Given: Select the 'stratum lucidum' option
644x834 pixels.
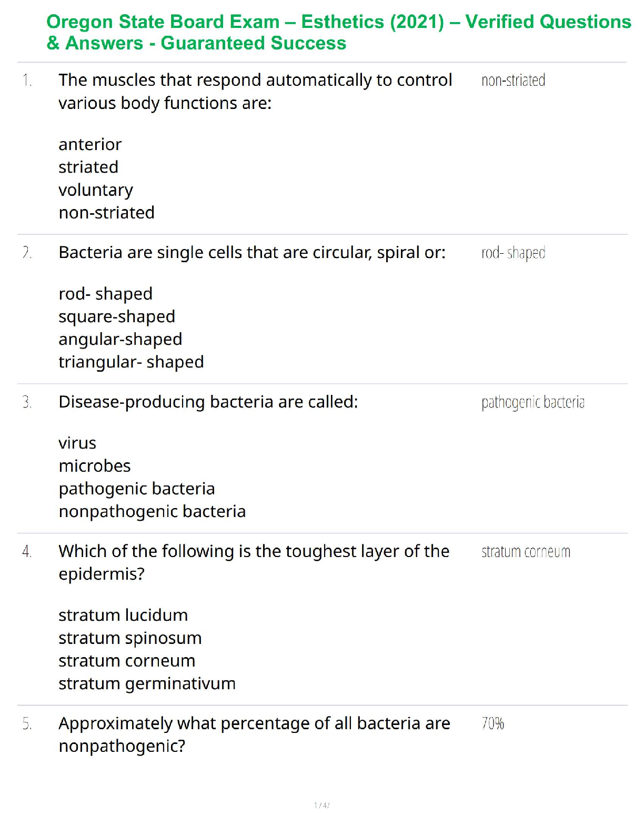Looking at the screenshot, I should point(123,615).
